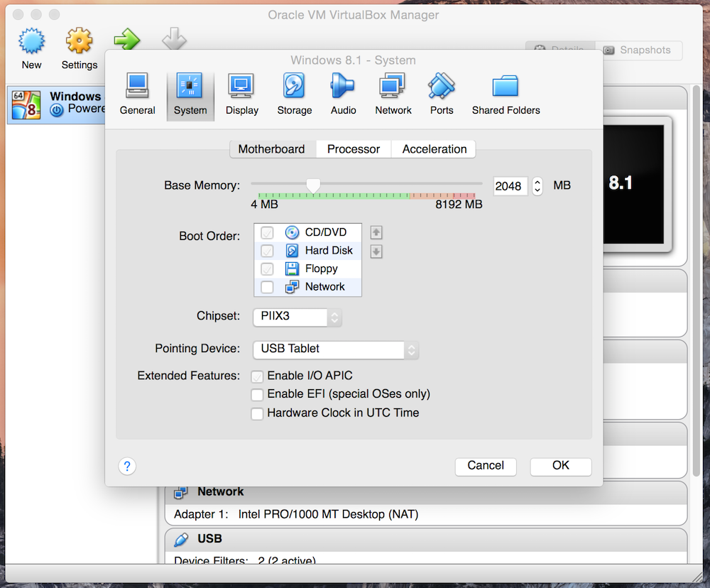This screenshot has height=588, width=710.
Task: Click the 8192 MB maximum memory label
Action: tap(459, 205)
